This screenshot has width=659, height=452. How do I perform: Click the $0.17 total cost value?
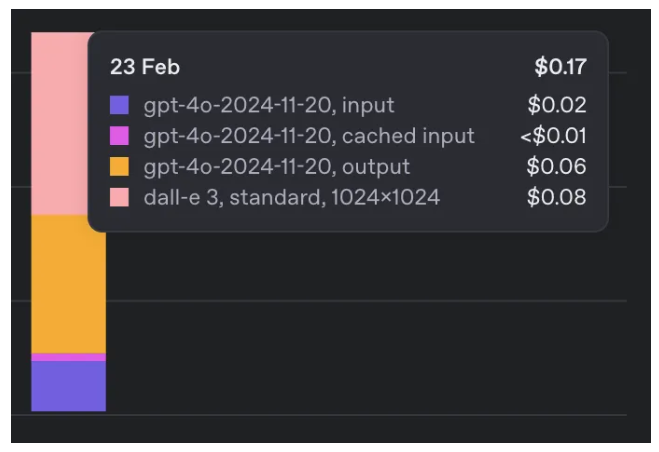click(x=560, y=67)
